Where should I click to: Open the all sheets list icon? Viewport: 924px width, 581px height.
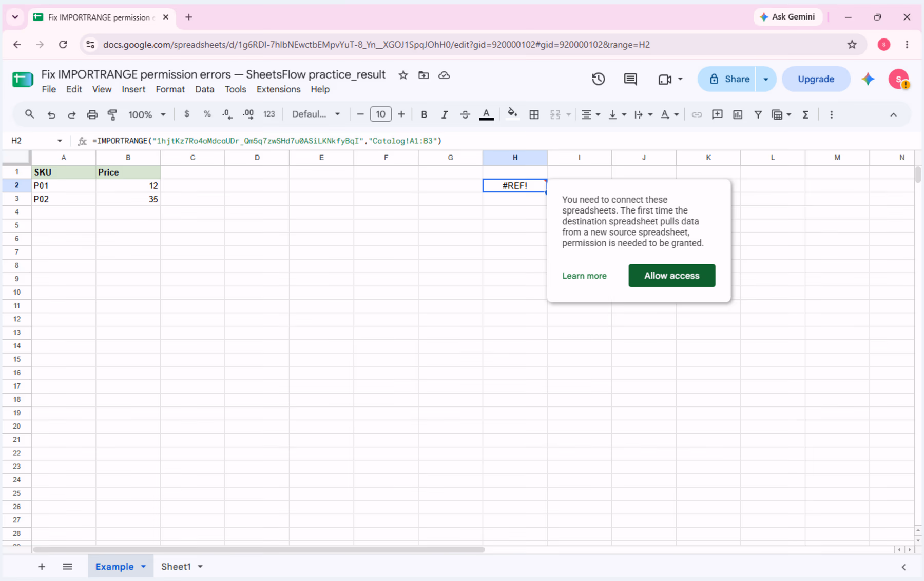(x=67, y=567)
